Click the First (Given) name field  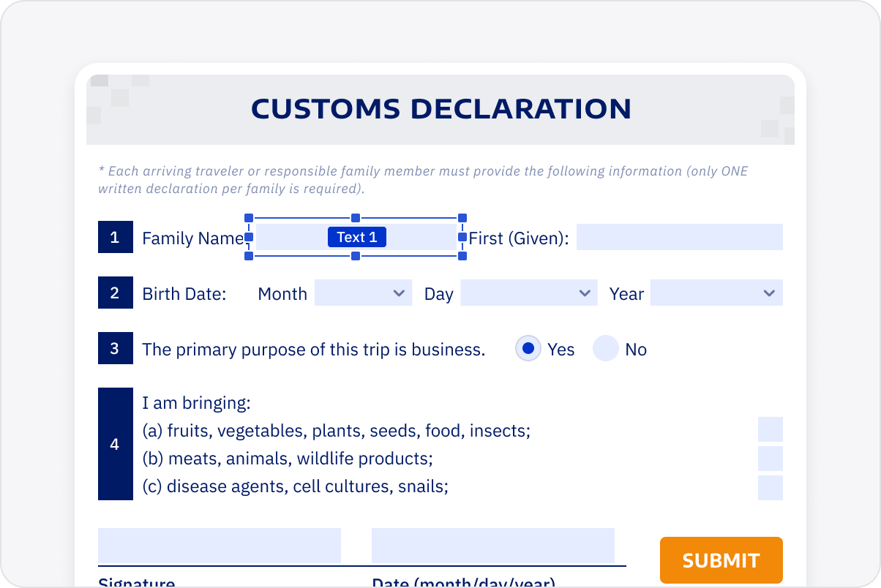coord(679,237)
